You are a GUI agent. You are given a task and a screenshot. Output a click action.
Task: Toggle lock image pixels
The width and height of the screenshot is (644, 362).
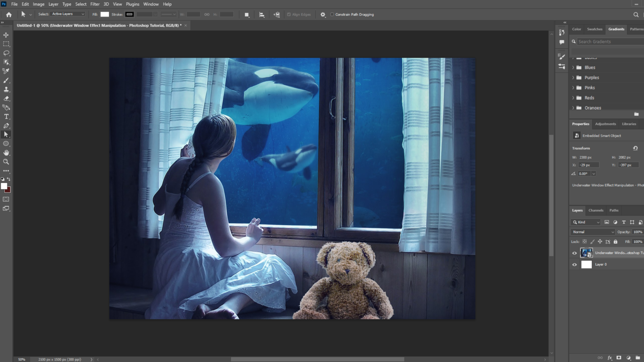(592, 242)
